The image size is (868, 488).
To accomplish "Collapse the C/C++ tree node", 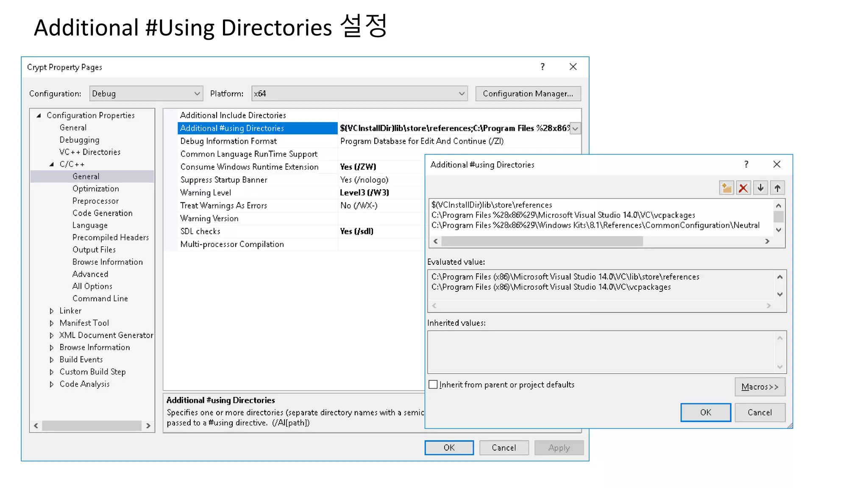I will [x=52, y=164].
